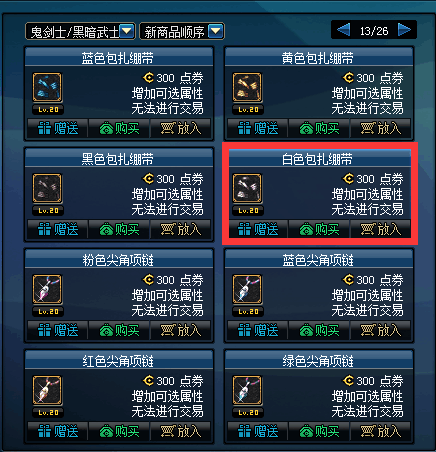The image size is (436, 452).
Task: Select the 黑色包扎绷带 item icon
Action: pyautogui.click(x=47, y=188)
